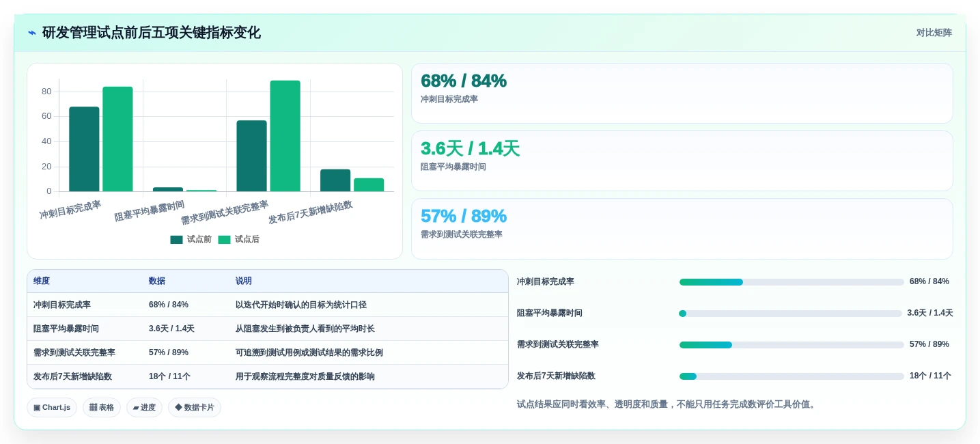
Task: Click the 阻塞平均暴露时间 chart axis label
Action: [x=150, y=210]
